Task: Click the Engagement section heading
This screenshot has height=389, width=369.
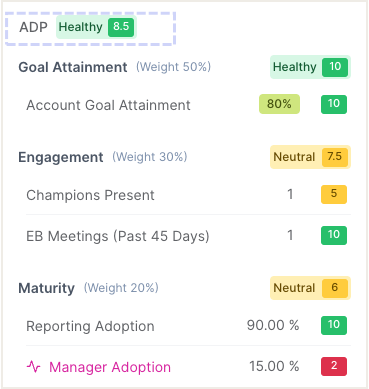Action: (61, 157)
